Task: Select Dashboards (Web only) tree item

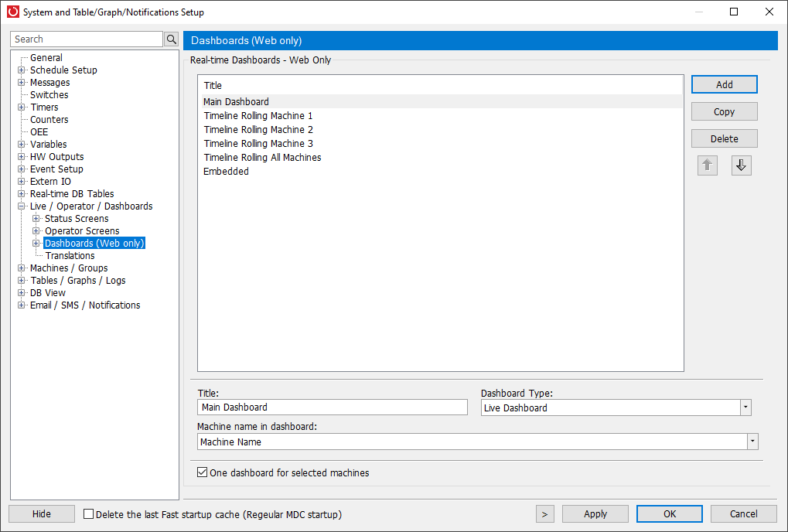Action: (x=94, y=243)
